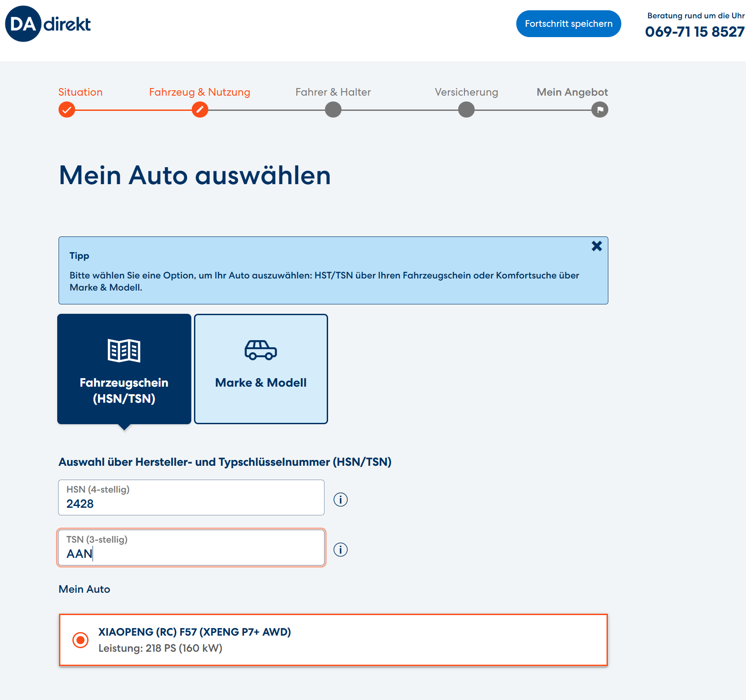Viewport: 746px width, 700px height.
Task: Open the Fahrzeug & Nutzung step label
Action: click(200, 92)
